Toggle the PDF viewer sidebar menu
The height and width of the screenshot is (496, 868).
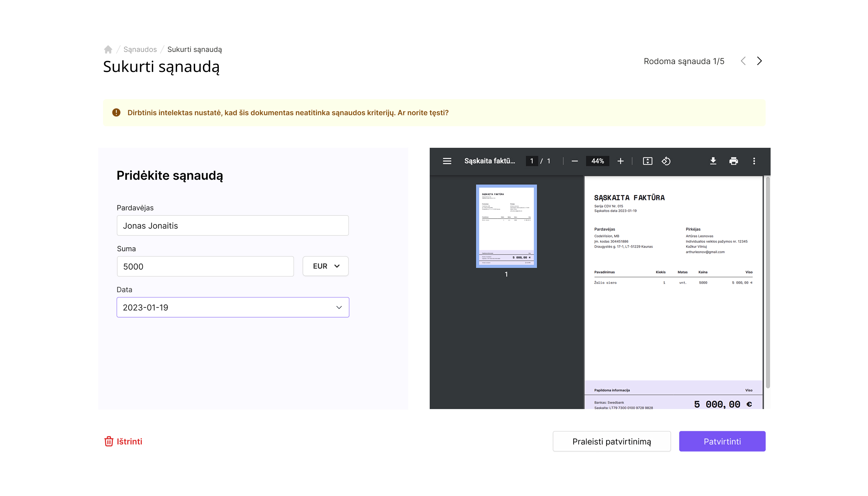pyautogui.click(x=447, y=161)
